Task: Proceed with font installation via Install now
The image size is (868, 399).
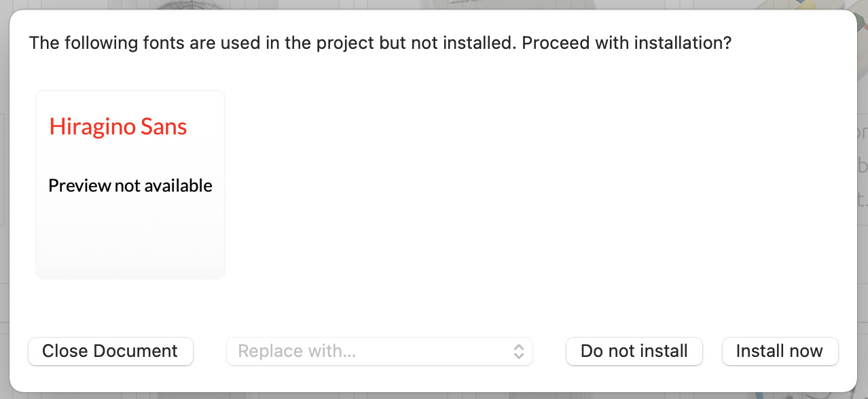Action: 780,351
